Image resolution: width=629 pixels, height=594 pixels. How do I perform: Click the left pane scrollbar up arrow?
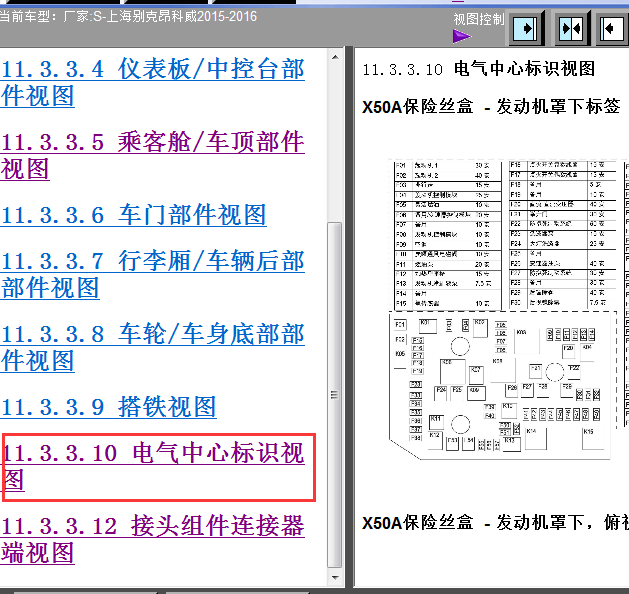coord(335,57)
